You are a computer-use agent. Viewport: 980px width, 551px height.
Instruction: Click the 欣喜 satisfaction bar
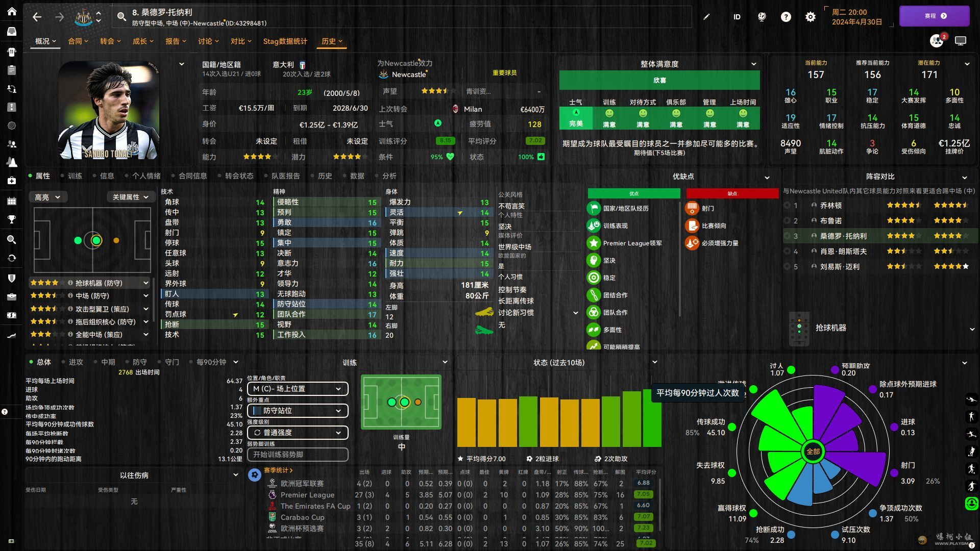pos(659,80)
